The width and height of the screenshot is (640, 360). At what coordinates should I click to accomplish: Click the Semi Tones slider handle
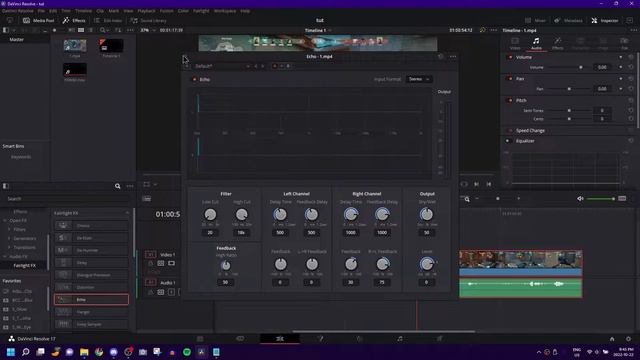(569, 110)
